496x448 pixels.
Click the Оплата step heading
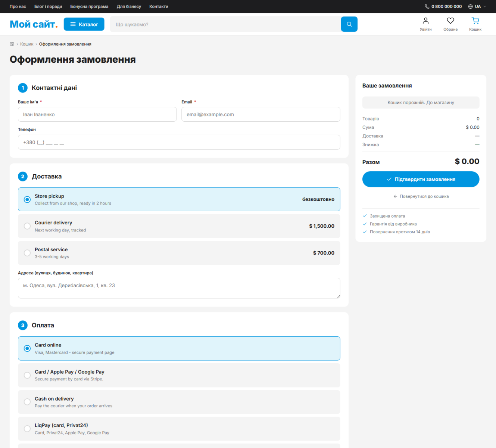(43, 325)
